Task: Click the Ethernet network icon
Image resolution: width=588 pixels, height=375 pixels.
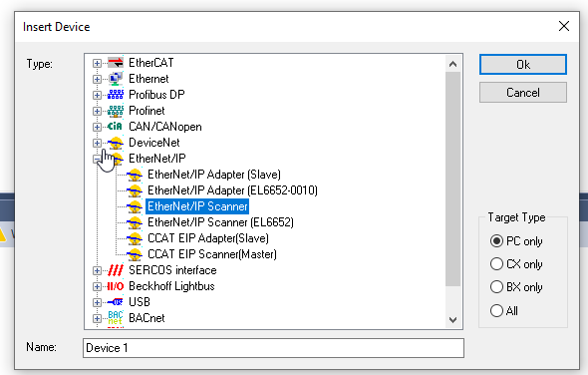Action: pos(116,79)
